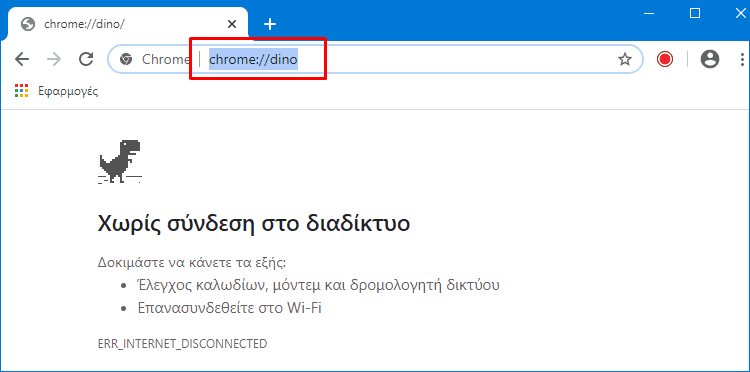The image size is (750, 372).
Task: Click the Chrome site info icon in address bar
Action: pos(126,59)
